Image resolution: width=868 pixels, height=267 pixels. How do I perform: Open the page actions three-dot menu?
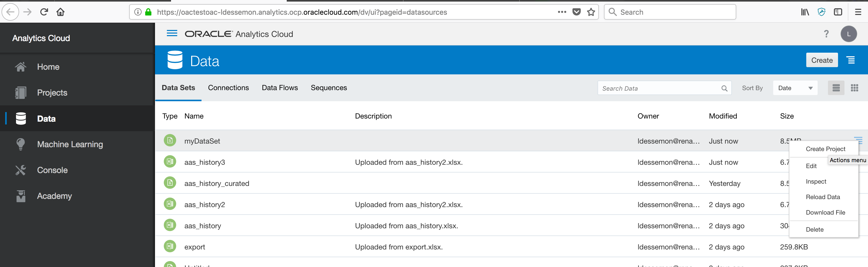pyautogui.click(x=562, y=12)
